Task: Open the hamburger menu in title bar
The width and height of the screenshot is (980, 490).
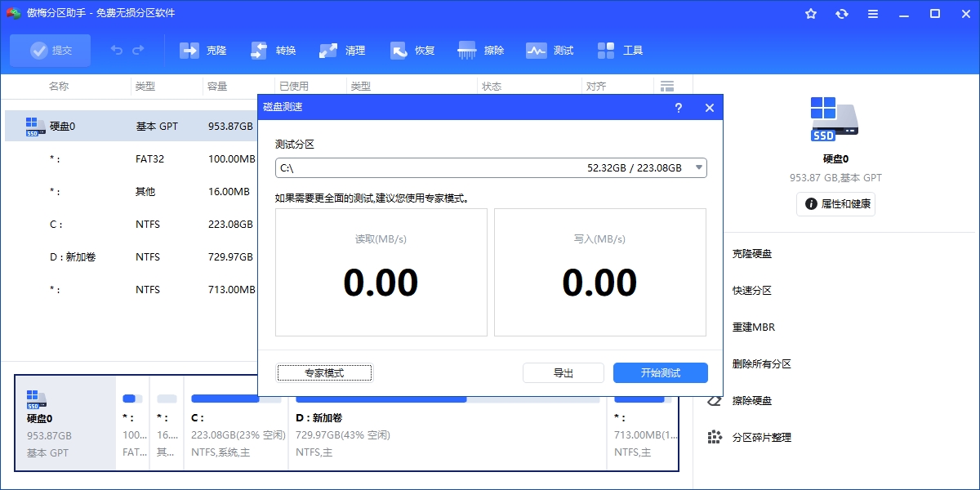Action: pyautogui.click(x=873, y=14)
